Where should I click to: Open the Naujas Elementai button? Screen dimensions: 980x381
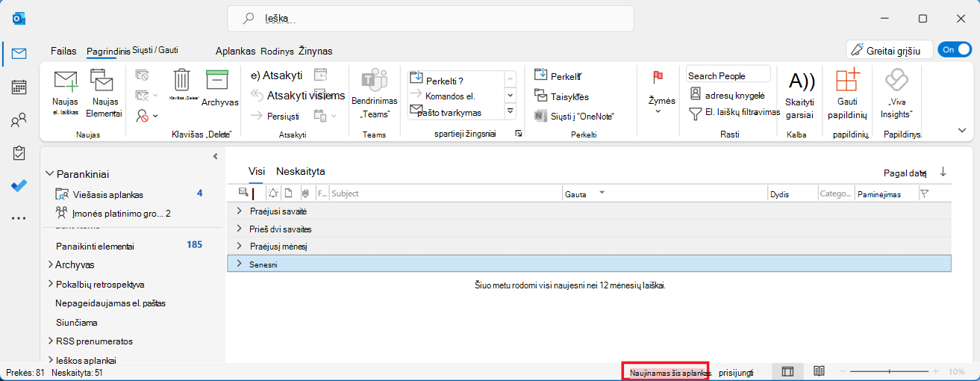pos(104,93)
